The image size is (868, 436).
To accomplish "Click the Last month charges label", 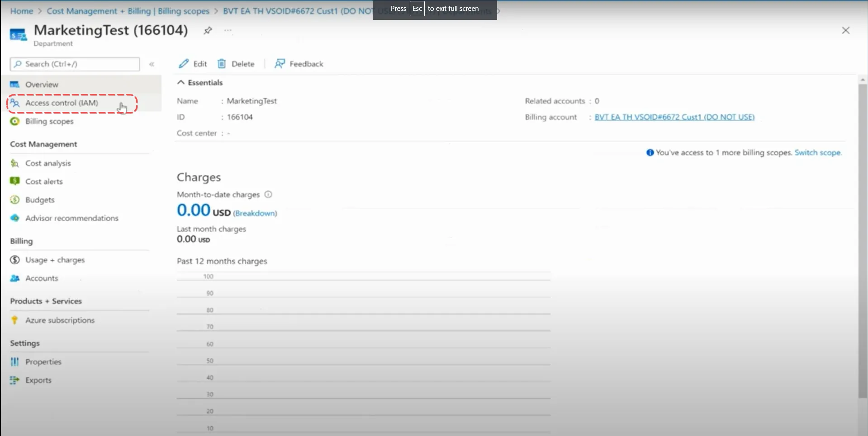I will click(x=211, y=229).
